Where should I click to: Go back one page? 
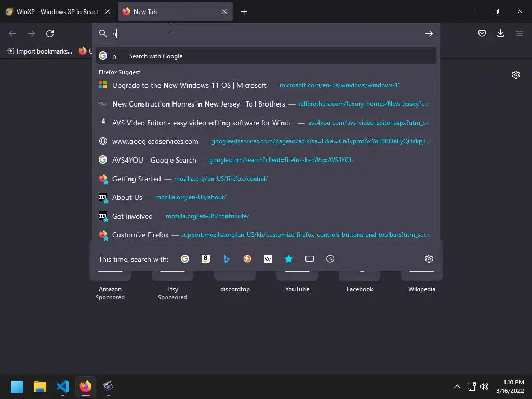tap(12, 34)
